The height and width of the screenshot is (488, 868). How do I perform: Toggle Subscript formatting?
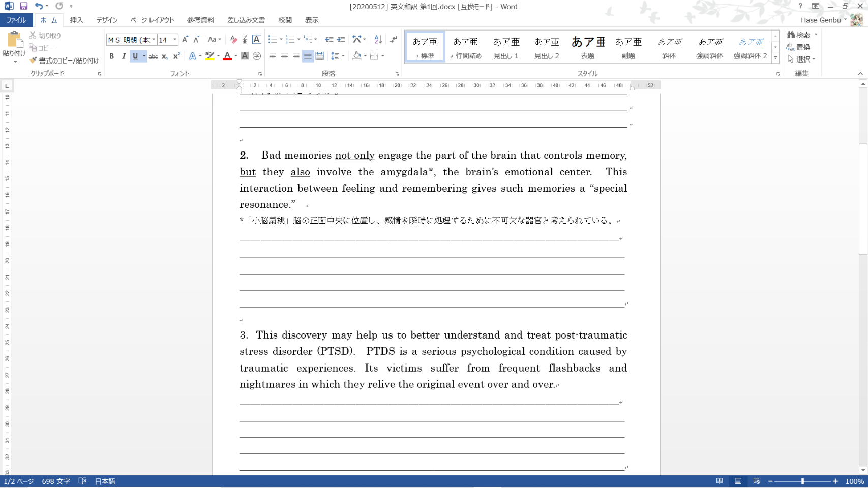click(165, 56)
